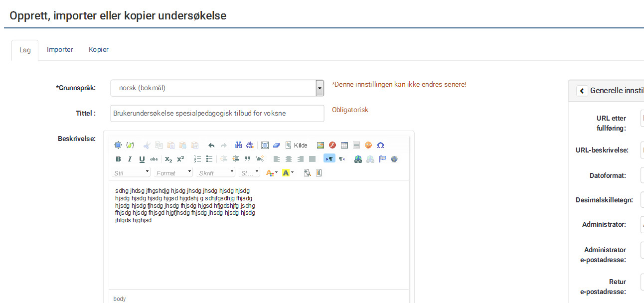The height and width of the screenshot is (303, 644).
Task: Open the text color picker
Action: 272,173
